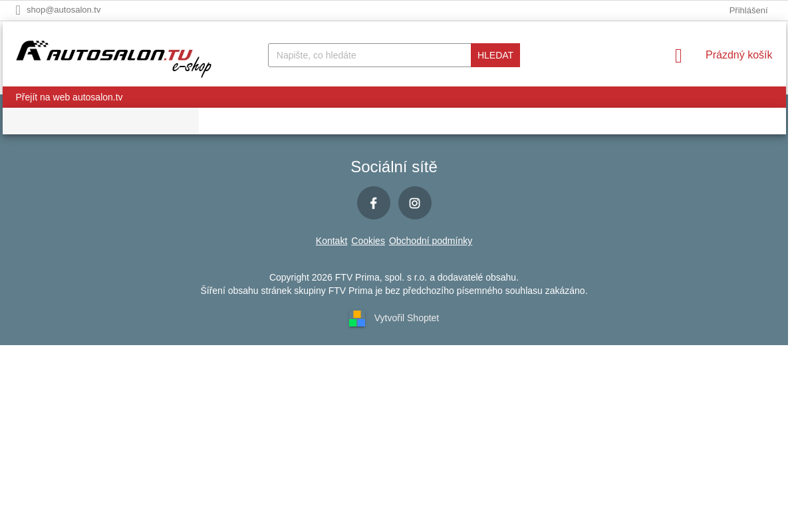This screenshot has width=798, height=532.
Task: Select the cart icon next to Prázdný košík
Action: (678, 55)
